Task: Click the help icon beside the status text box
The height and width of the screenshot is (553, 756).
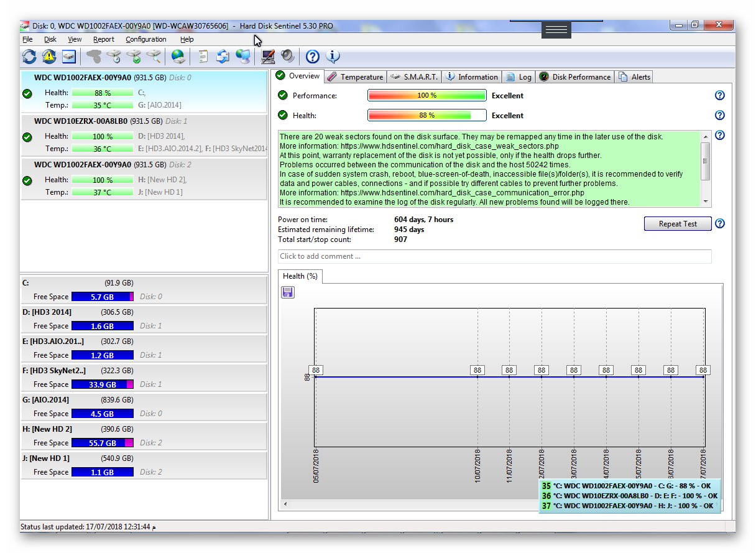Action: pyautogui.click(x=720, y=135)
